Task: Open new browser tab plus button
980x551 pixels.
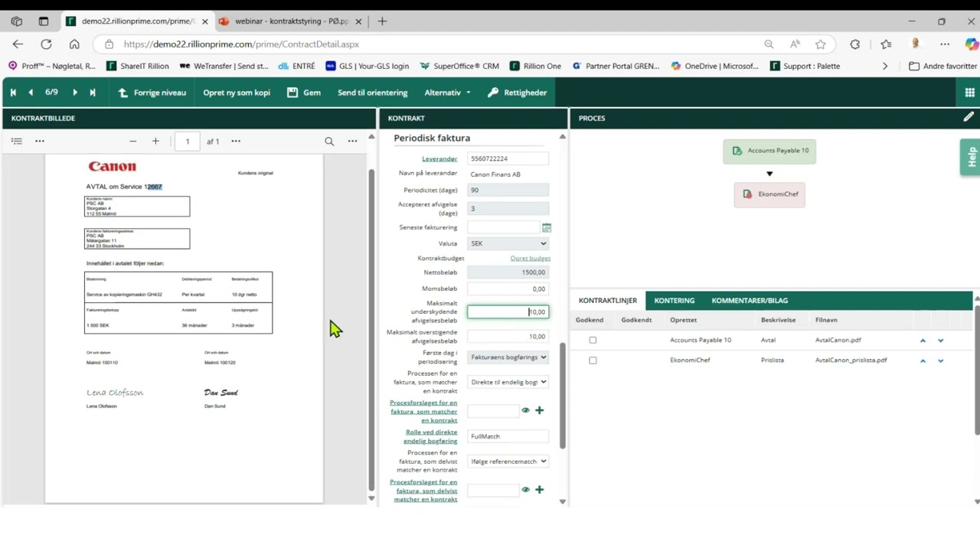Action: (382, 21)
